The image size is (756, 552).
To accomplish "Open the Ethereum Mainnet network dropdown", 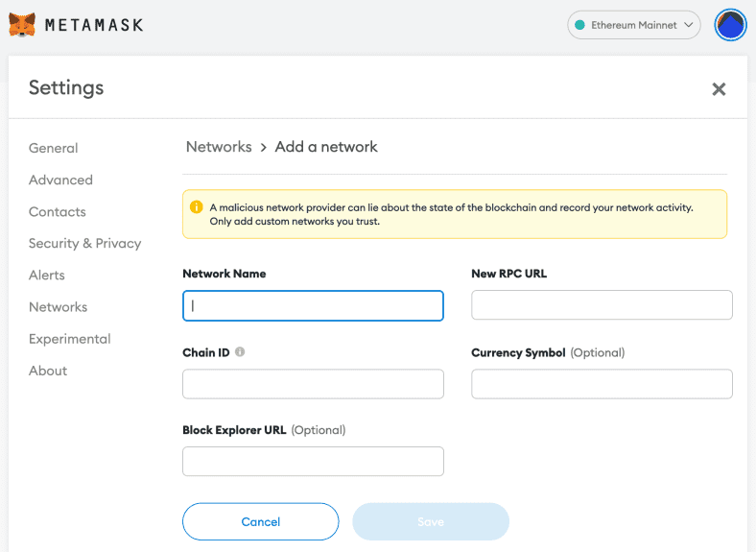I will point(633,25).
